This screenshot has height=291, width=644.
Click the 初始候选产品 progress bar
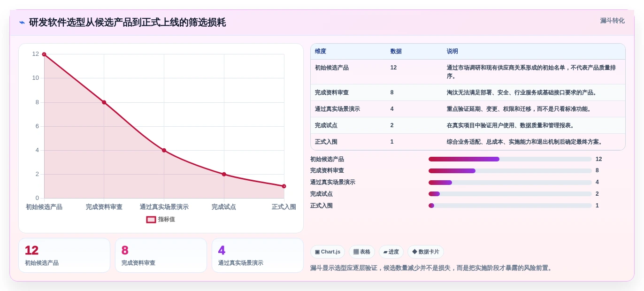pyautogui.click(x=510, y=159)
